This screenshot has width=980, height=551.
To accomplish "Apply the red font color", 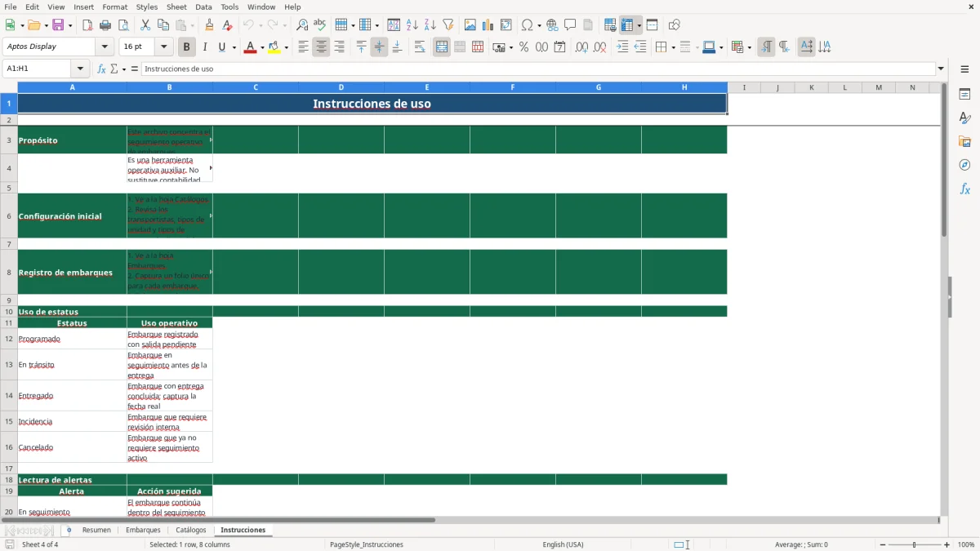I will tap(250, 47).
